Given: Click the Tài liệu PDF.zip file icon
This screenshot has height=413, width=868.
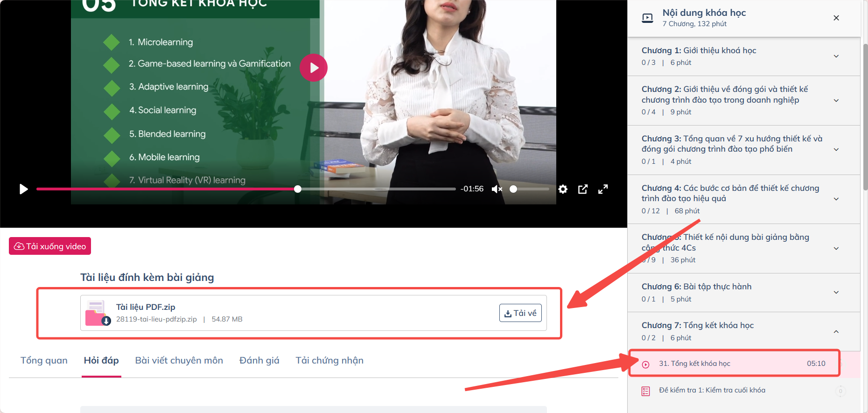Looking at the screenshot, I should (x=98, y=313).
